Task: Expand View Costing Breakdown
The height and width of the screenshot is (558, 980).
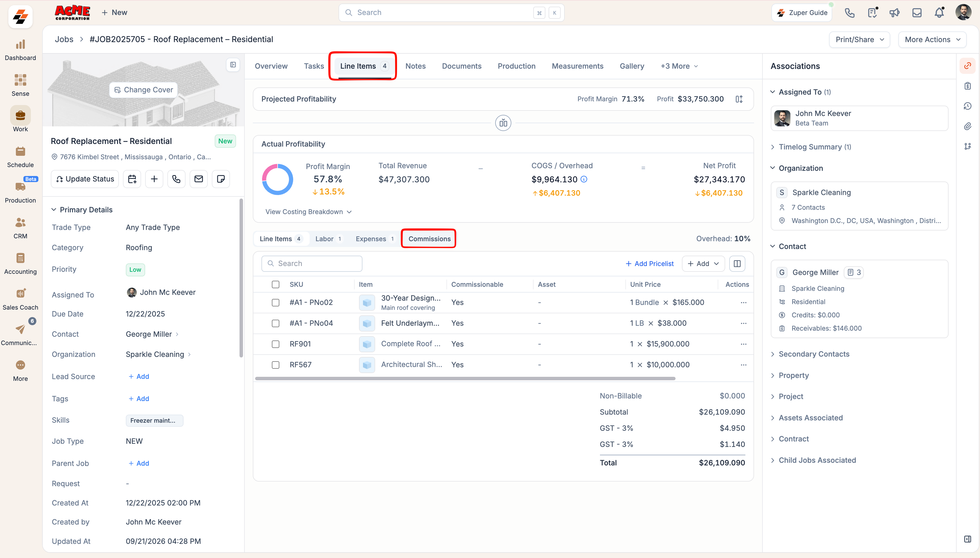Action: click(308, 212)
